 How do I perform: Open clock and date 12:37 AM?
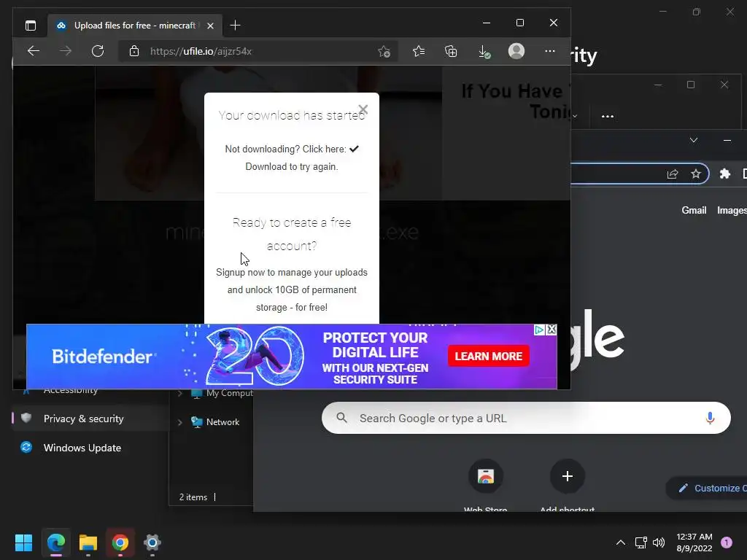[x=694, y=542]
